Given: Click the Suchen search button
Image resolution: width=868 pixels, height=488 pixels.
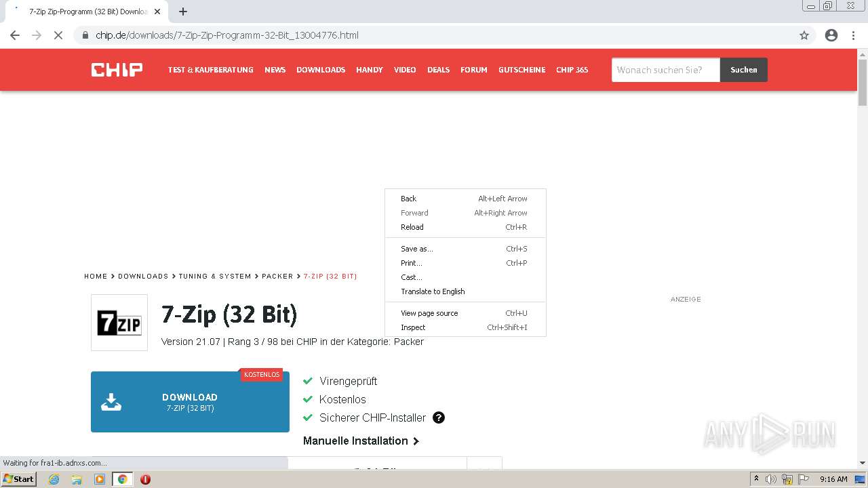Looking at the screenshot, I should [744, 70].
